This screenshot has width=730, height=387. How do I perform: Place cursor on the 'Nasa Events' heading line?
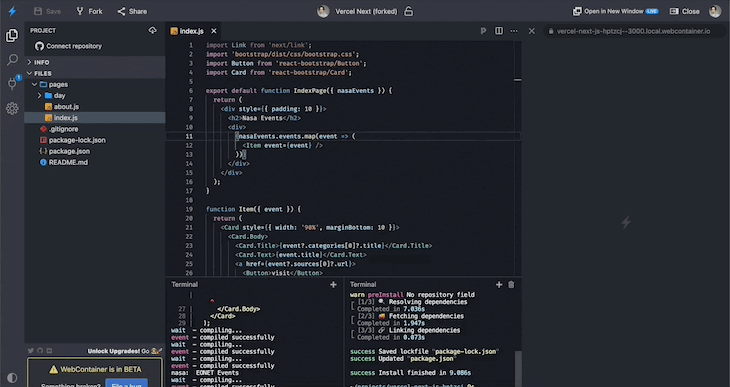pos(264,118)
